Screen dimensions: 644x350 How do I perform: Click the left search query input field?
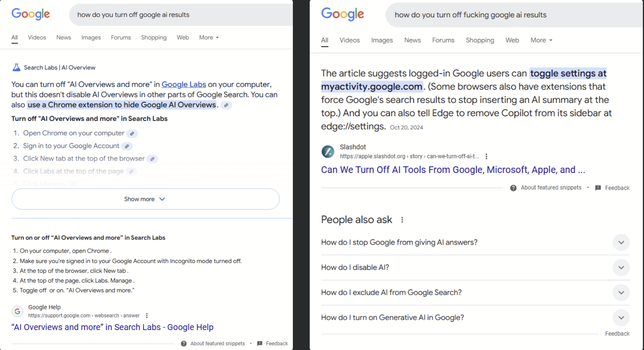180,15
